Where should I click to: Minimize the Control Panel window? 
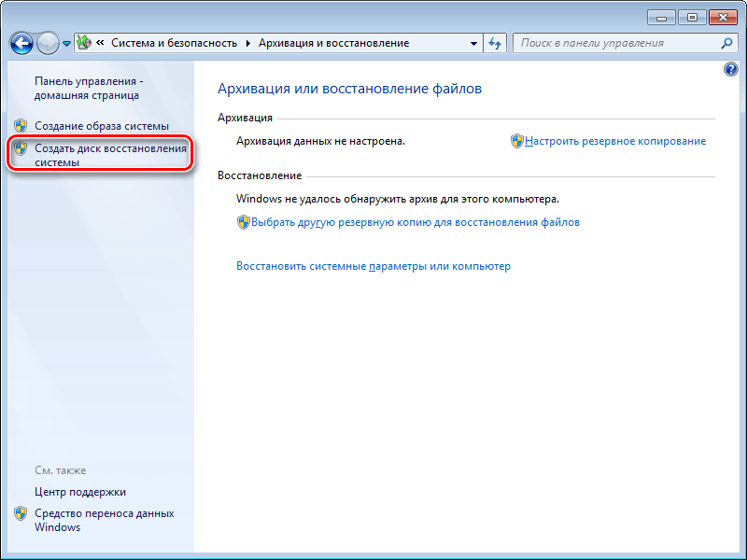coord(661,18)
